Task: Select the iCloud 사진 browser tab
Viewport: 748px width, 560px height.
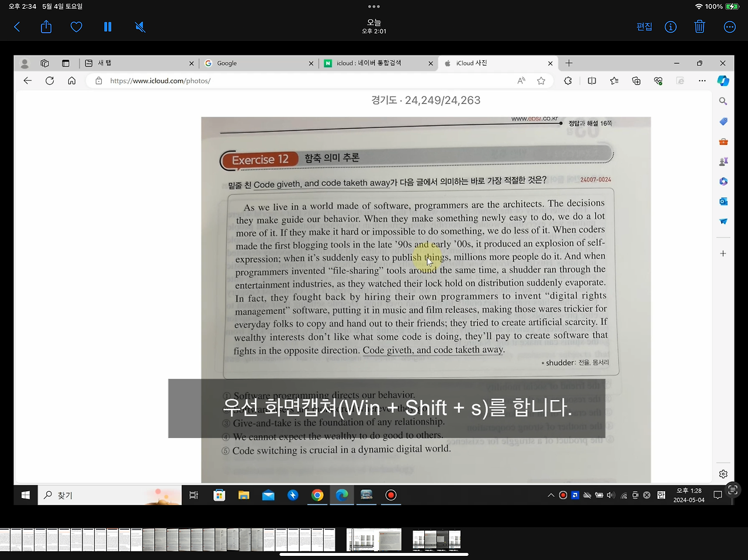Action: [498, 63]
